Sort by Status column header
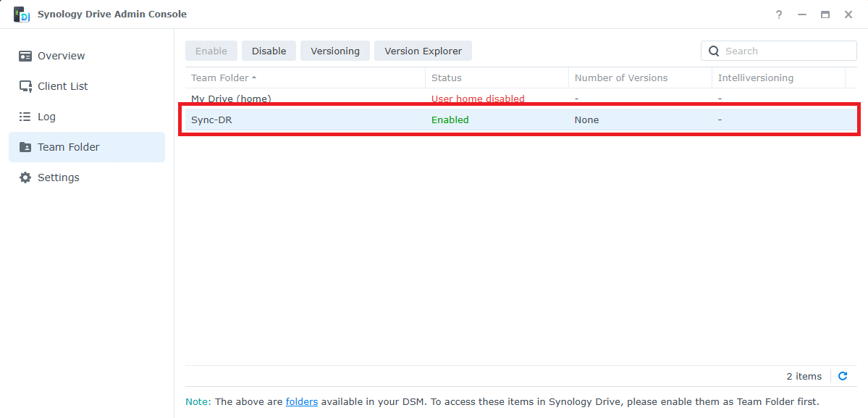 point(497,78)
